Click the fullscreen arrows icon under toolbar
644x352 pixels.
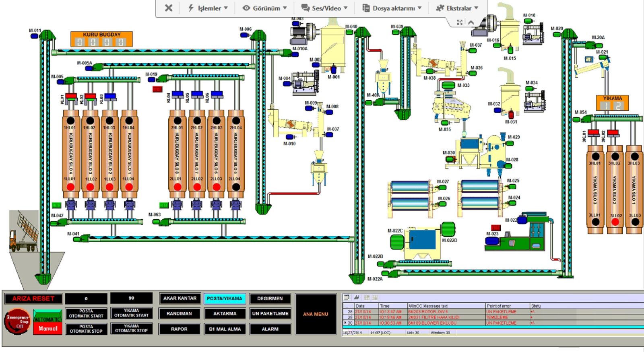460,23
